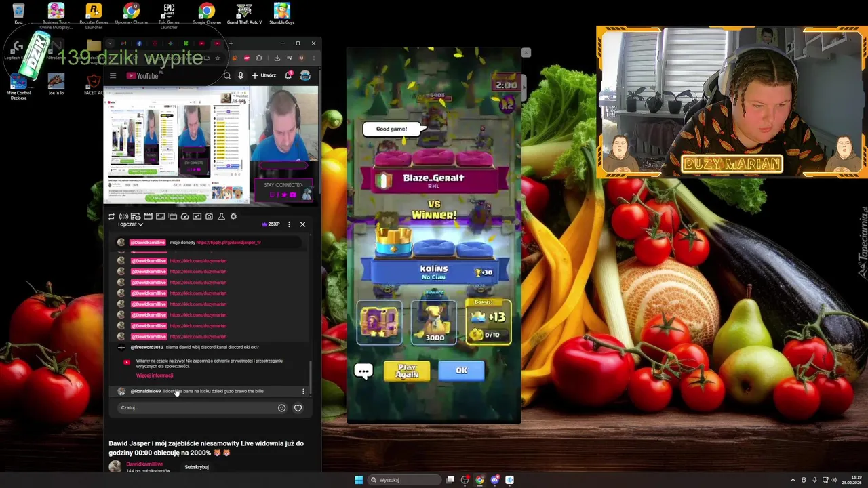Click the theater mode rectangle icon

pyautogui.click(x=160, y=216)
